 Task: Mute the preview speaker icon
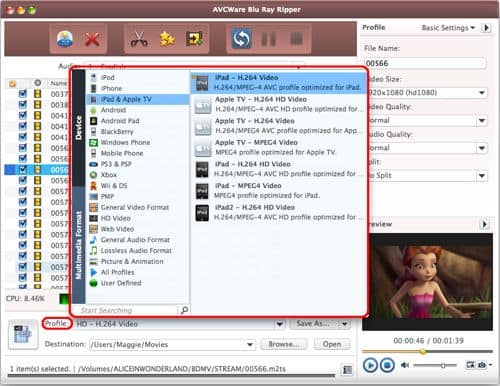click(405, 365)
